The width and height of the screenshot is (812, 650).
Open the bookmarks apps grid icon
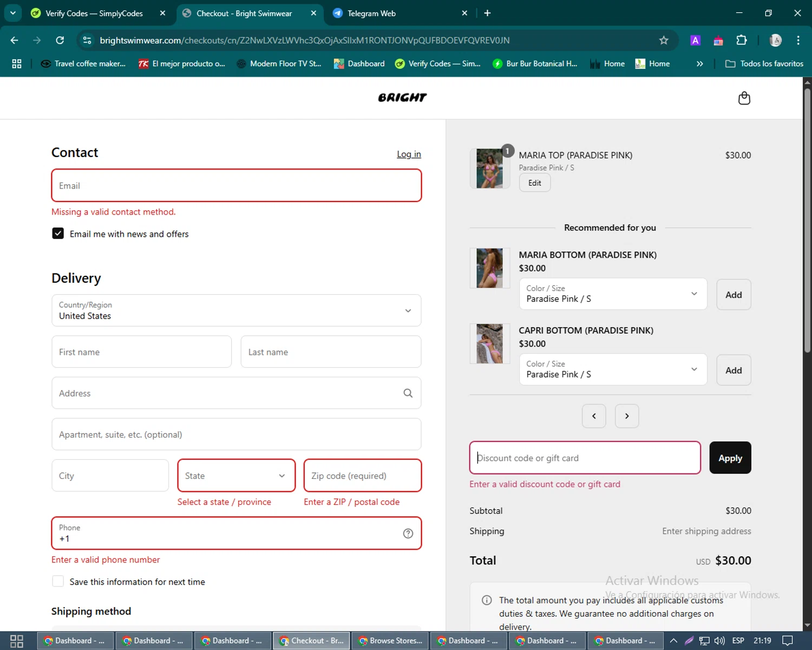[17, 63]
